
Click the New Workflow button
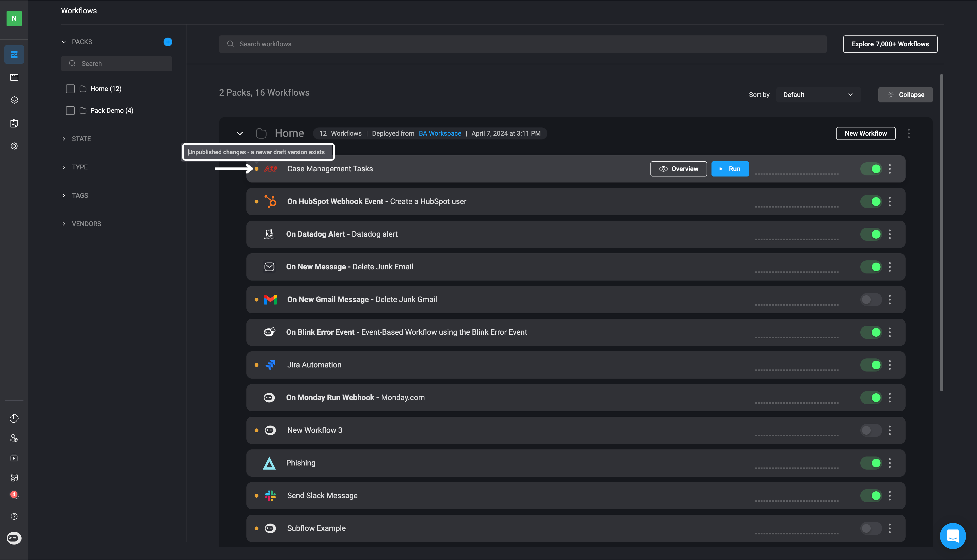(866, 133)
